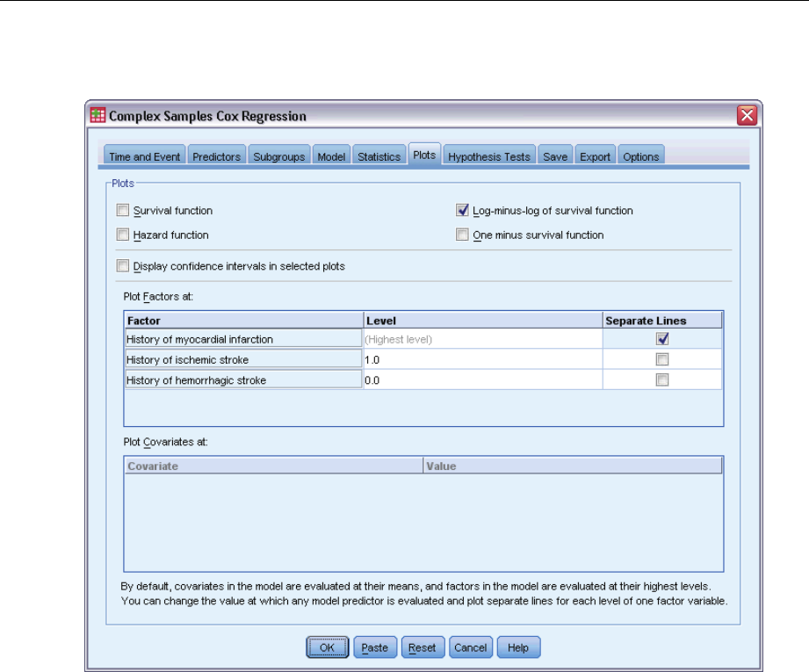Open the Statistics tab

(379, 156)
